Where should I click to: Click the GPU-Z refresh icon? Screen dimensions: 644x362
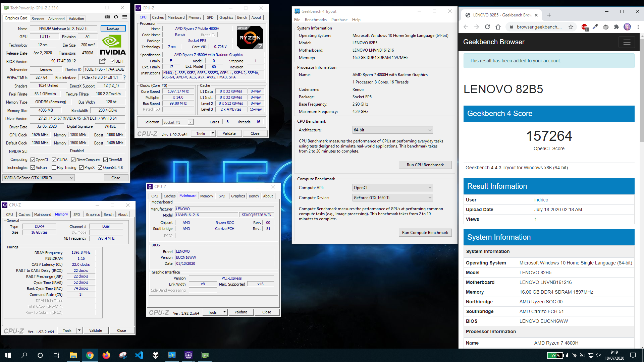[116, 17]
